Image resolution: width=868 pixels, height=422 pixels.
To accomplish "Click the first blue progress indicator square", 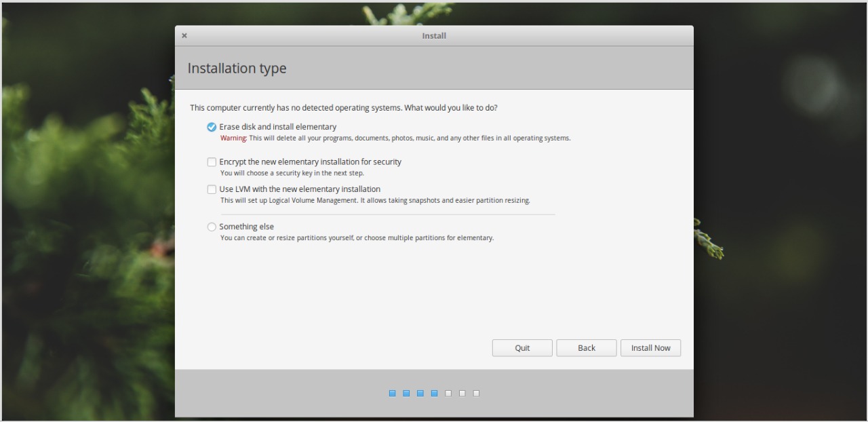I will pyautogui.click(x=392, y=393).
